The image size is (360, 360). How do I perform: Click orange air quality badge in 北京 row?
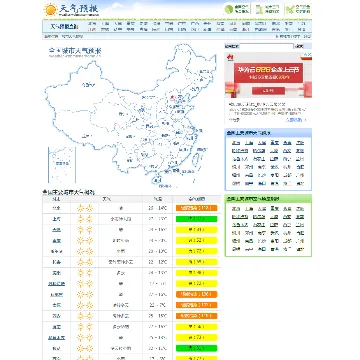click(x=197, y=208)
